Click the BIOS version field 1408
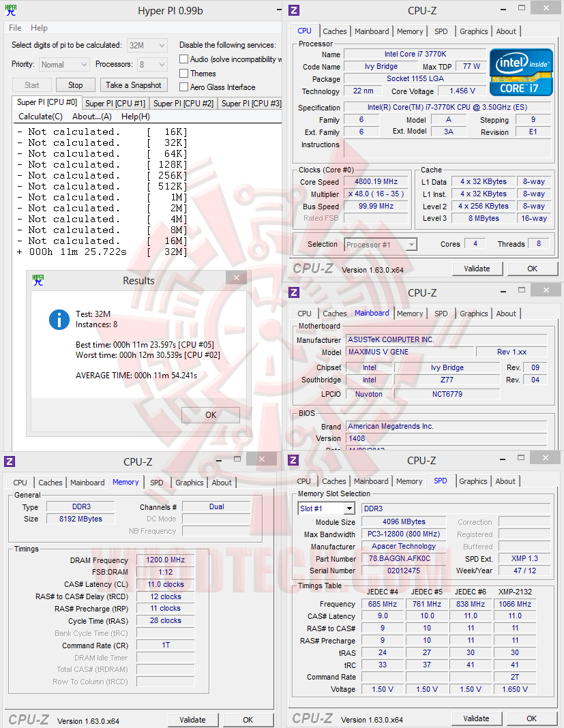 [x=447, y=438]
